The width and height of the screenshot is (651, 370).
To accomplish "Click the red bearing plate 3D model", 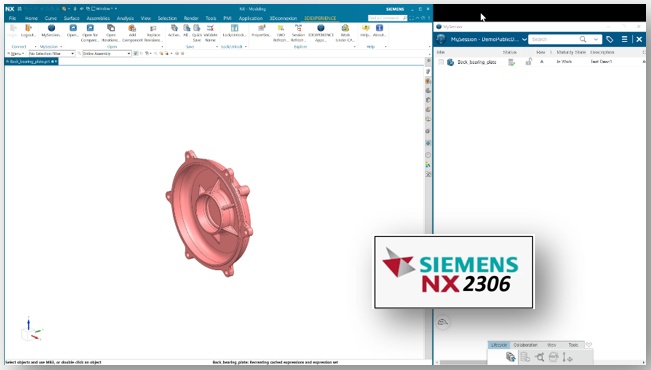I will (209, 213).
